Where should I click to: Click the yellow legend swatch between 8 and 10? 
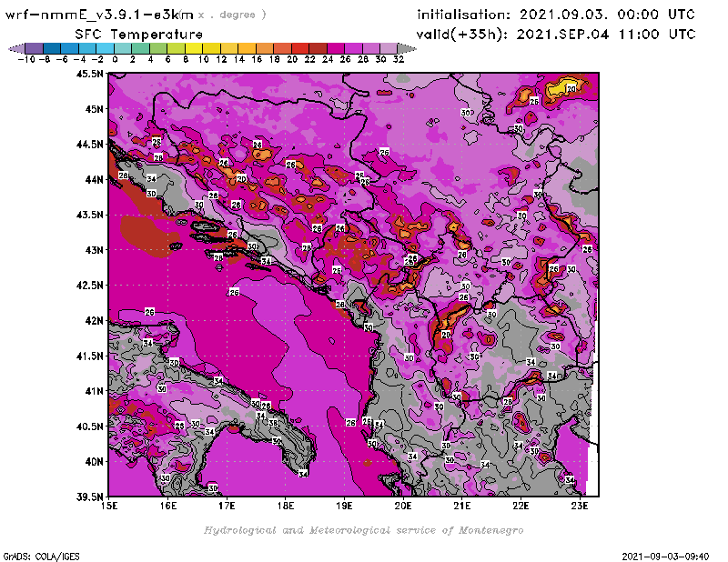pos(194,48)
